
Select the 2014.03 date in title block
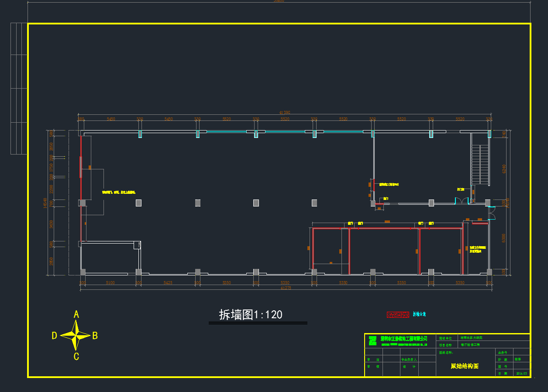click(x=521, y=373)
